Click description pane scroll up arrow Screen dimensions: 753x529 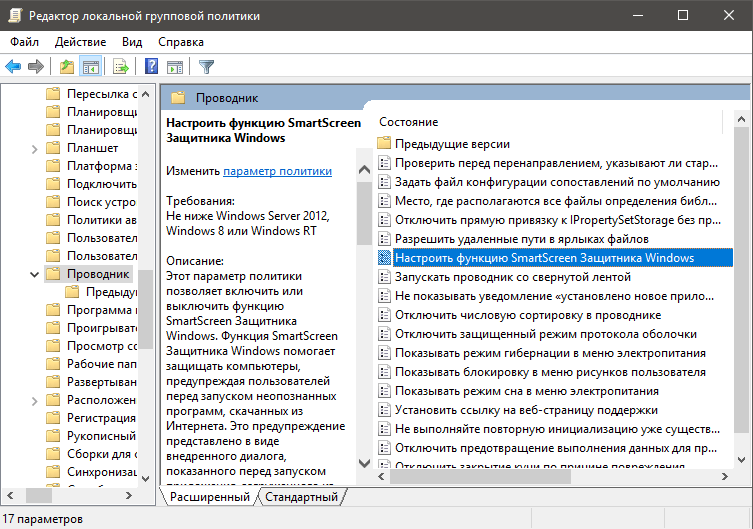[x=364, y=169]
